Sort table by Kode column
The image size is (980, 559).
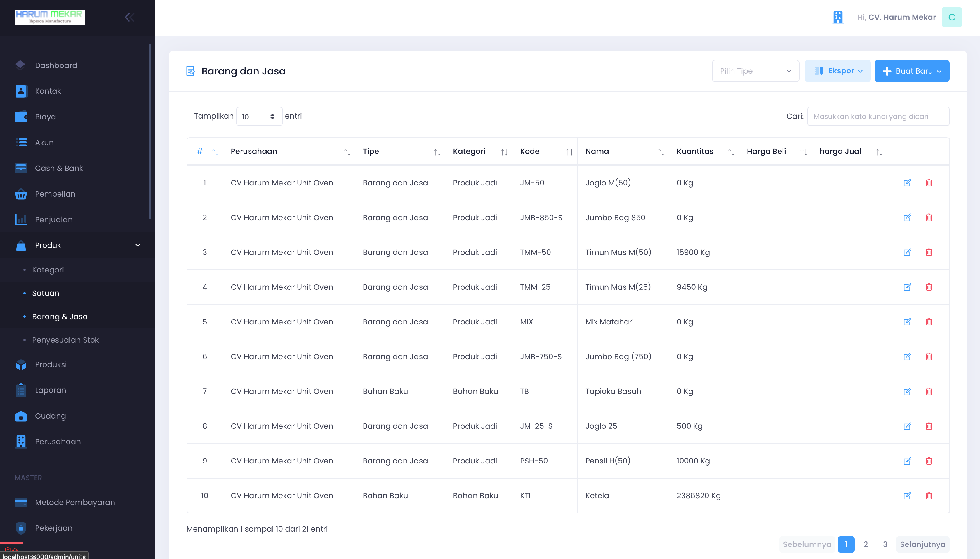545,152
